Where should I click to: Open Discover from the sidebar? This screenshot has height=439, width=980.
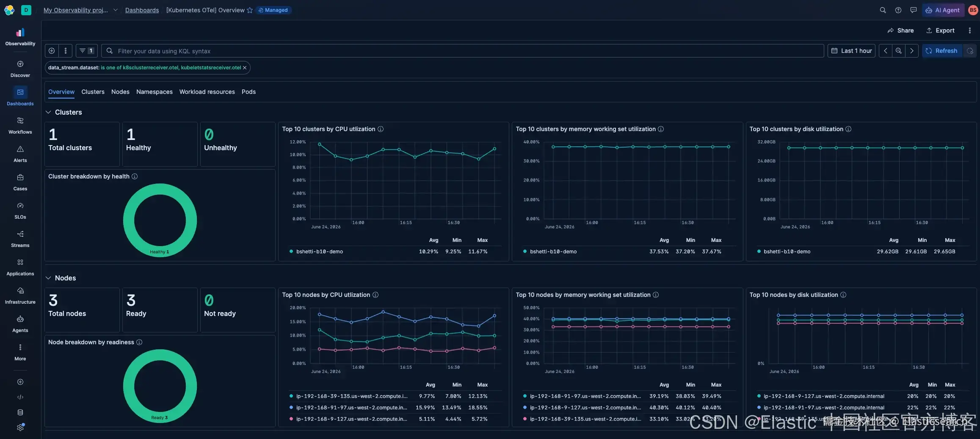coord(20,69)
